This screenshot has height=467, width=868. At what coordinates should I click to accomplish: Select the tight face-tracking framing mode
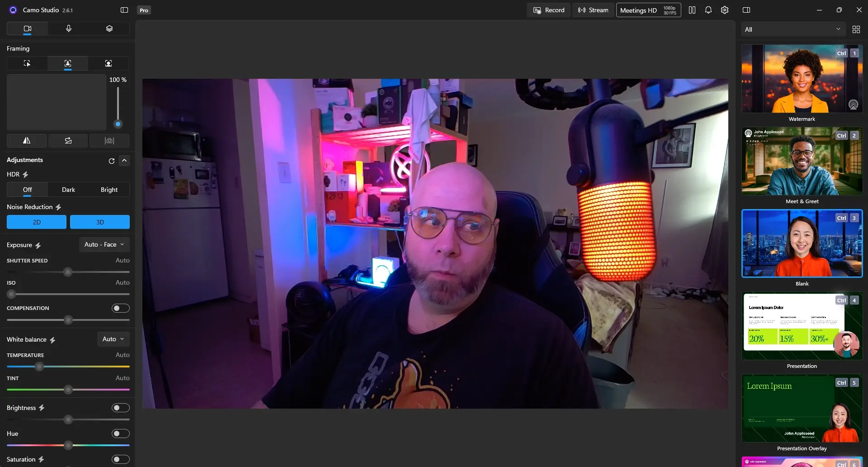(x=108, y=63)
